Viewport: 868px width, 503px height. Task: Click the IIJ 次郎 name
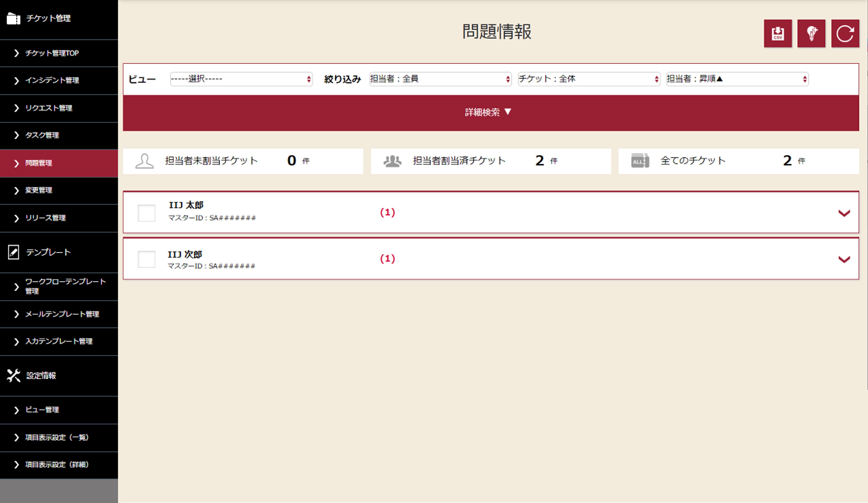click(x=185, y=254)
